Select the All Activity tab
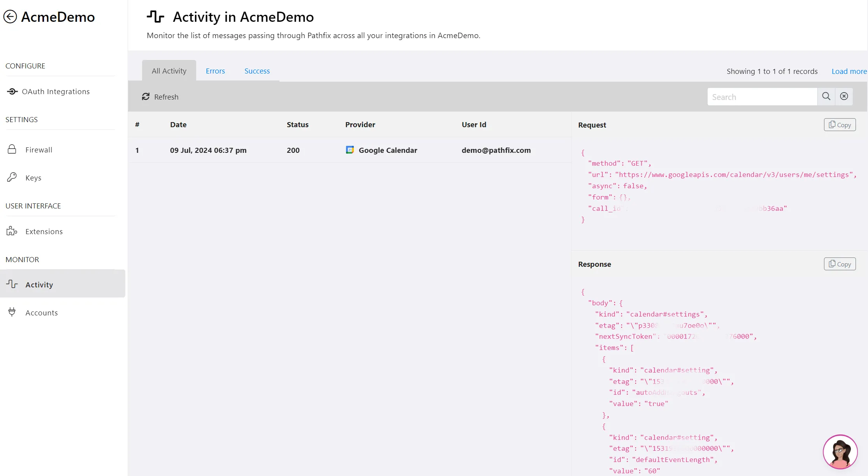The width and height of the screenshot is (868, 476). tap(169, 71)
